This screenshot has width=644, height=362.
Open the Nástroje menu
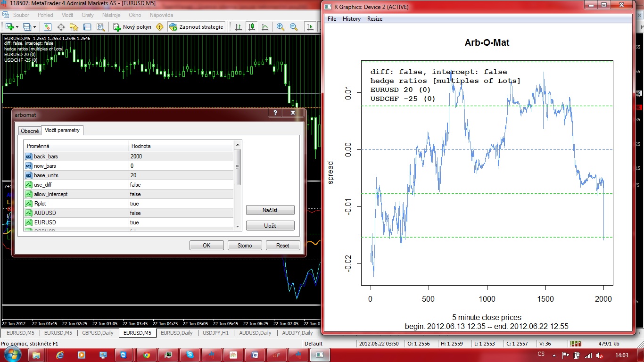(111, 15)
